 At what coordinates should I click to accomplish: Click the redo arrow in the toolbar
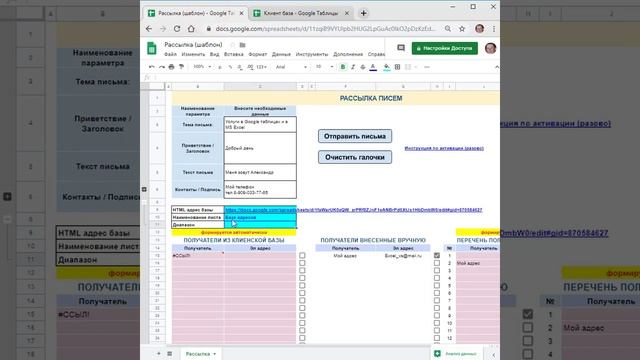(162, 67)
